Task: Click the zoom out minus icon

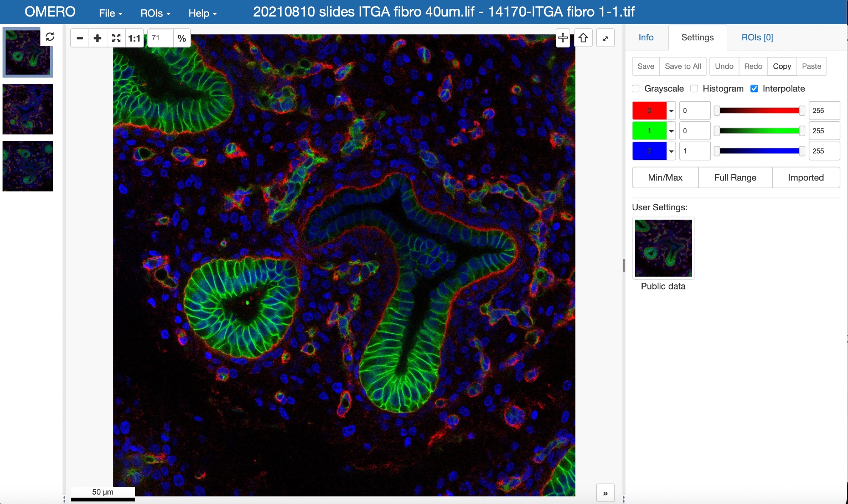Action: tap(79, 38)
